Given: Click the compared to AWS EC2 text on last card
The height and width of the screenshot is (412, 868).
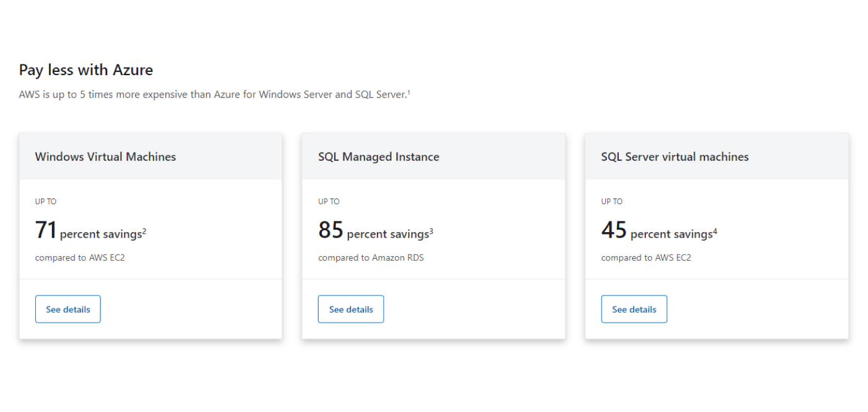Looking at the screenshot, I should 646,257.
